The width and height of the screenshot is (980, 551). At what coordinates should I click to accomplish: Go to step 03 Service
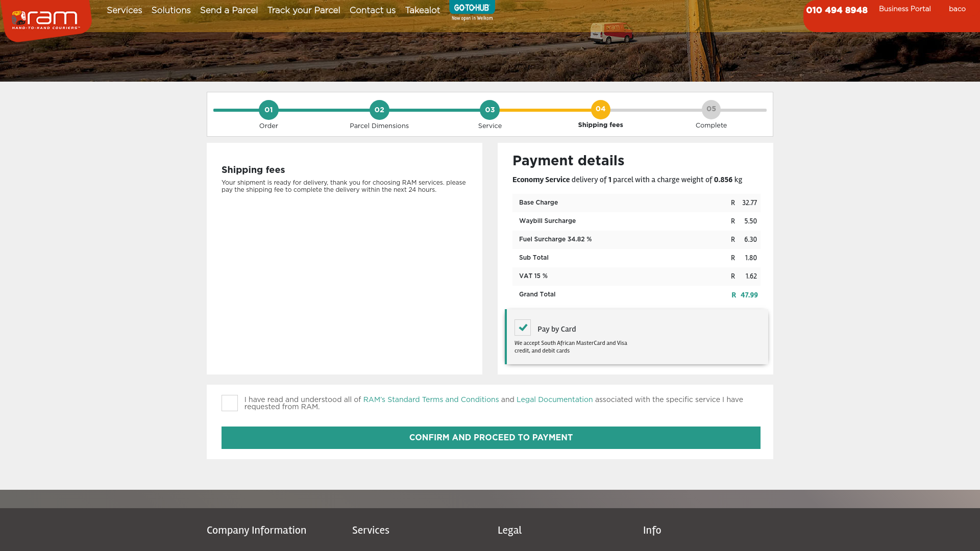point(489,110)
